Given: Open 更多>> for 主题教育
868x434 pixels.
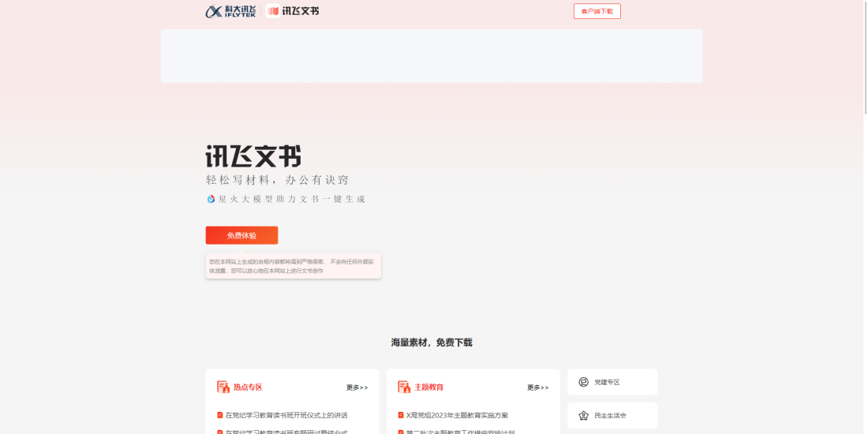Looking at the screenshot, I should point(538,387).
